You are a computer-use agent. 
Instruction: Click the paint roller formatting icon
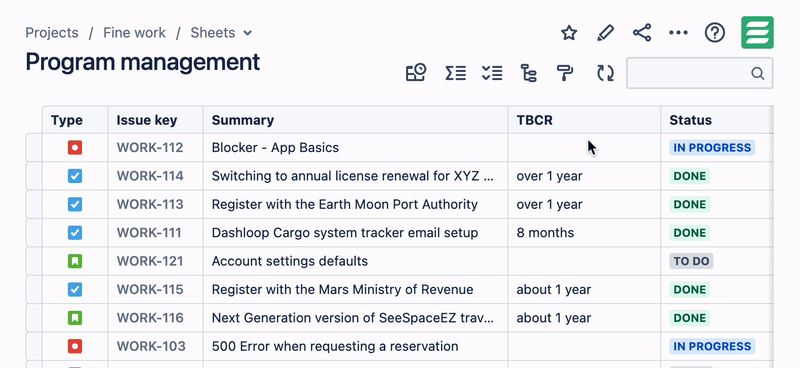click(x=565, y=73)
